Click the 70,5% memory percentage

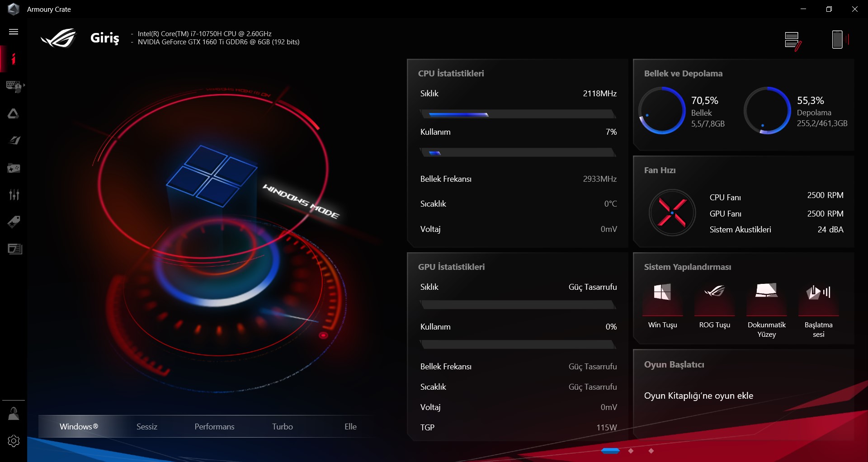coord(704,100)
